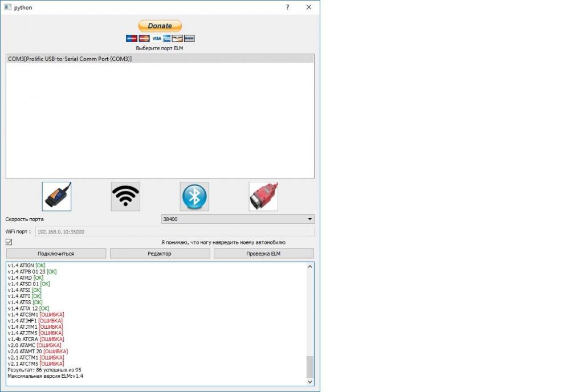Viewport: 570px width, 392px height.
Task: Click the WiFi port address field
Action: [x=174, y=232]
